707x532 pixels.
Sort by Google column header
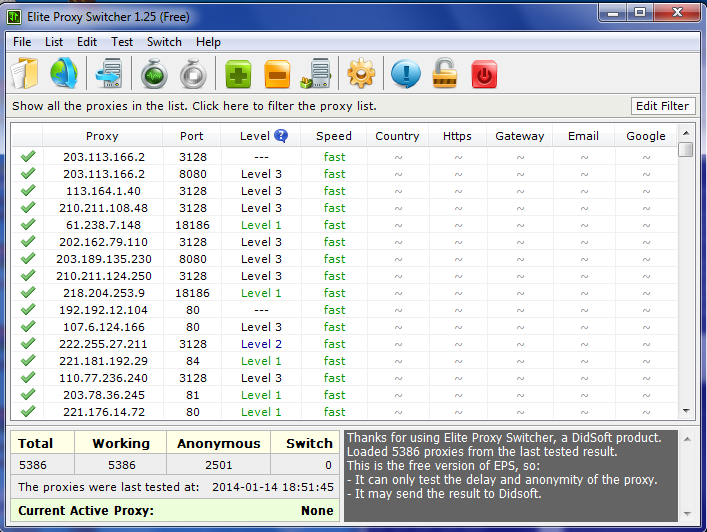click(x=646, y=136)
